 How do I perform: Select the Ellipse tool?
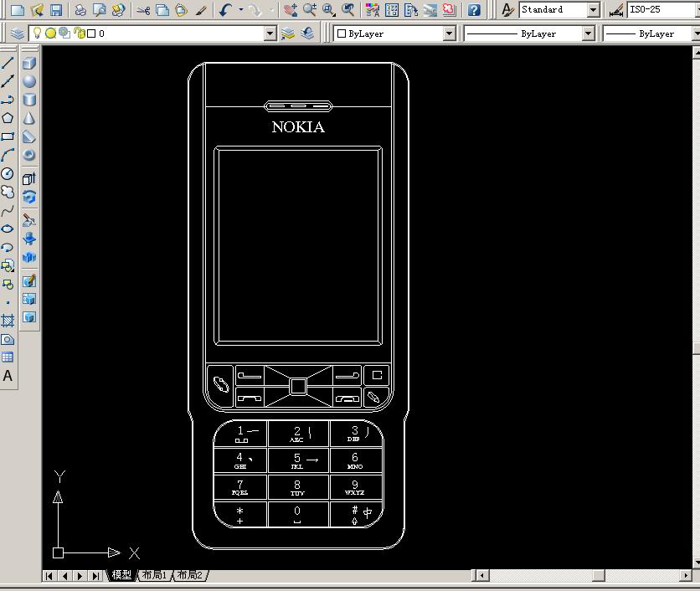coord(8,229)
